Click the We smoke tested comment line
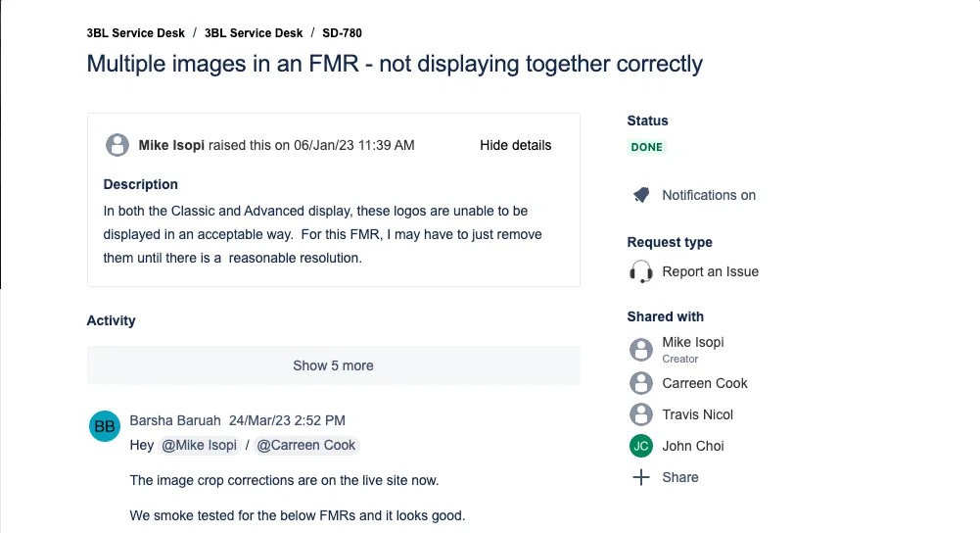 tap(298, 515)
